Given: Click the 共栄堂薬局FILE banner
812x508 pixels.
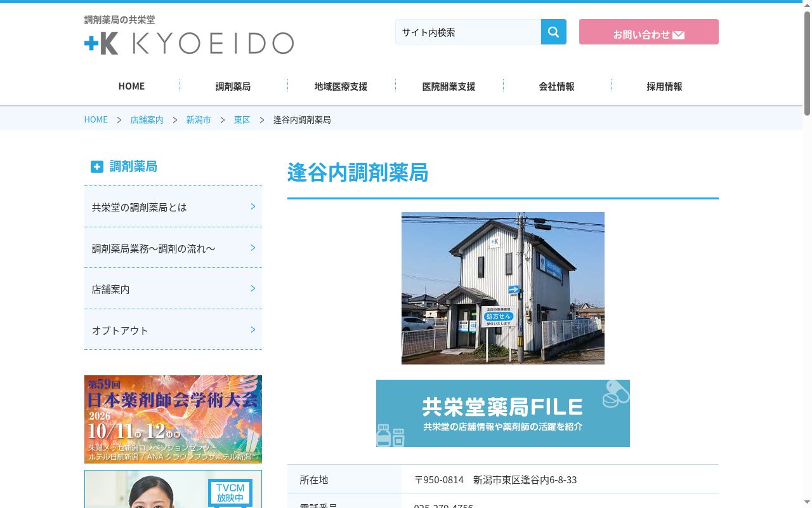Looking at the screenshot, I should pyautogui.click(x=503, y=413).
